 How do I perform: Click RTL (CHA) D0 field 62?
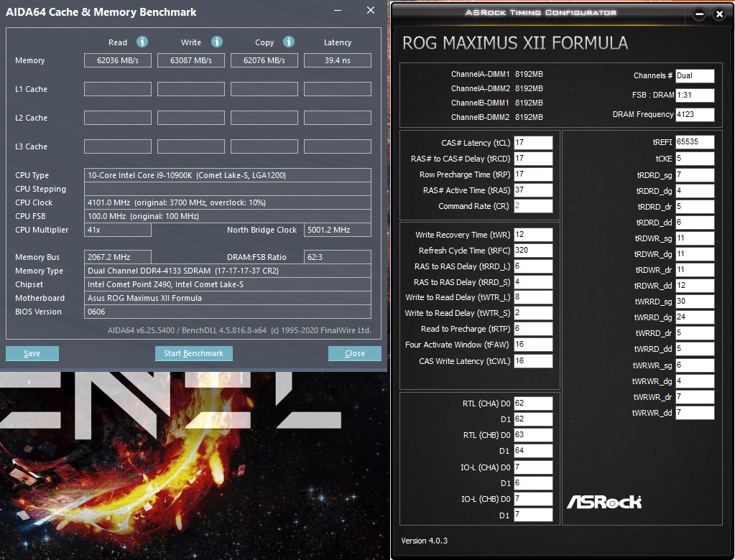coord(533,403)
